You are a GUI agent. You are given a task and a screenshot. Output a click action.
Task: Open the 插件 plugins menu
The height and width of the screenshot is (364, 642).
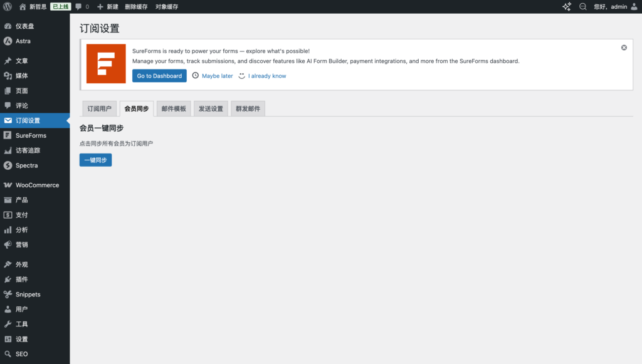(x=21, y=279)
